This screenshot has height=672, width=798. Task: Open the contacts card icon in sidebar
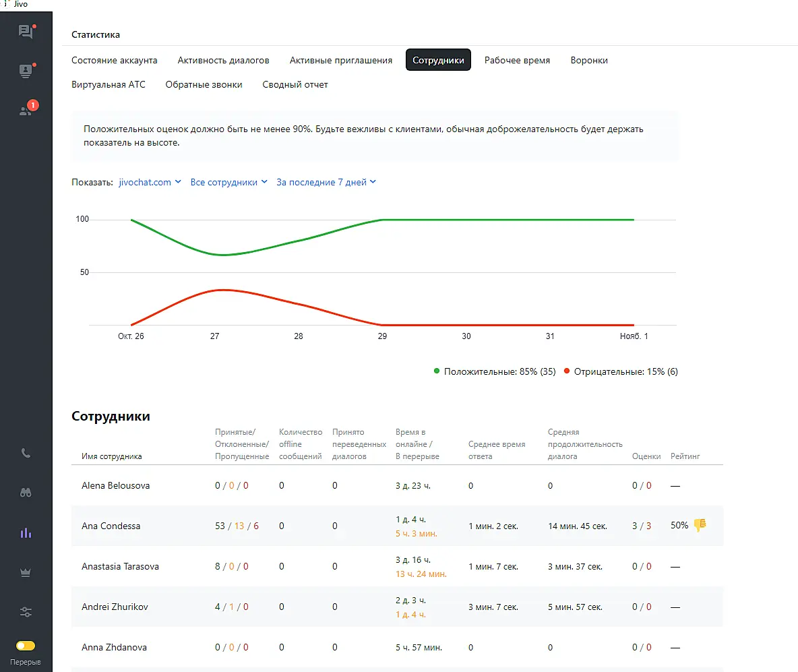click(x=26, y=71)
